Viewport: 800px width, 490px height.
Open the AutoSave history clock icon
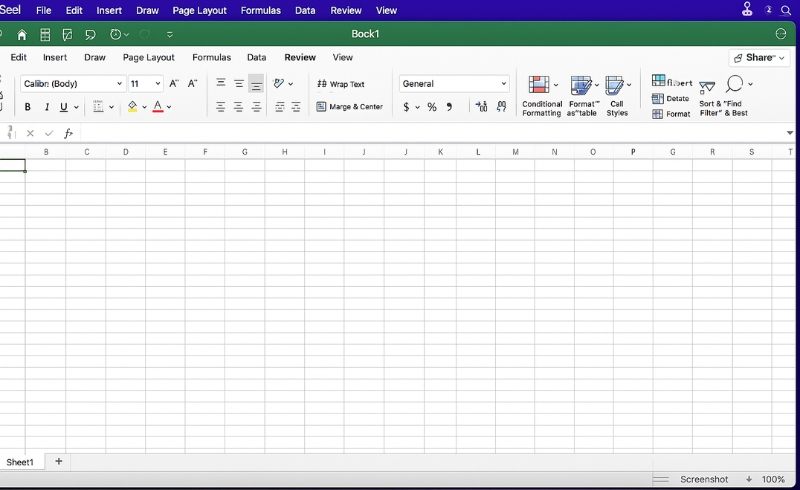coord(116,34)
